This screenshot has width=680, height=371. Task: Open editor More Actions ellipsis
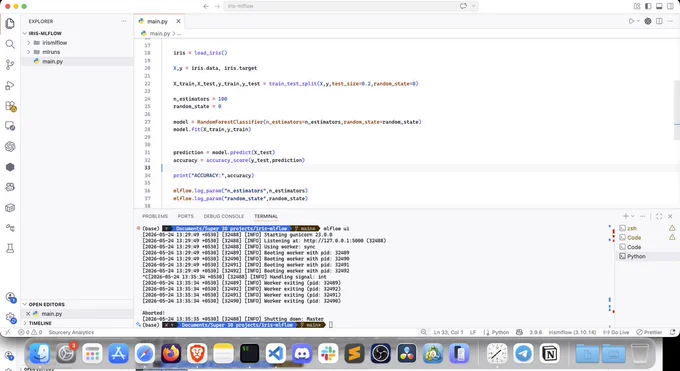[x=670, y=21]
